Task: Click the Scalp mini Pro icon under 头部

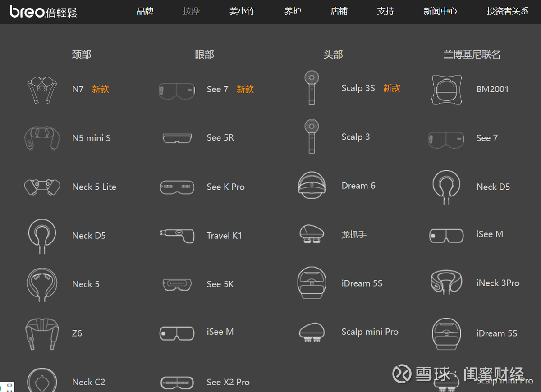Action: pyautogui.click(x=312, y=333)
